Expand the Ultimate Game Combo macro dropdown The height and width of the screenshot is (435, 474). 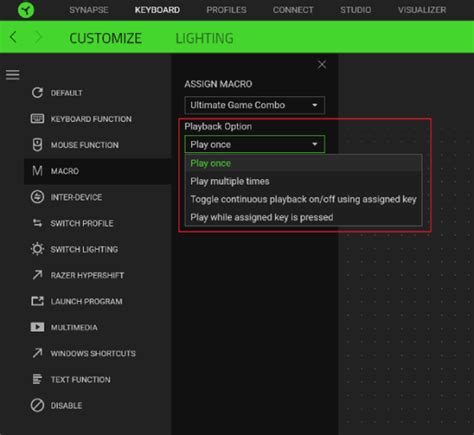tap(255, 105)
